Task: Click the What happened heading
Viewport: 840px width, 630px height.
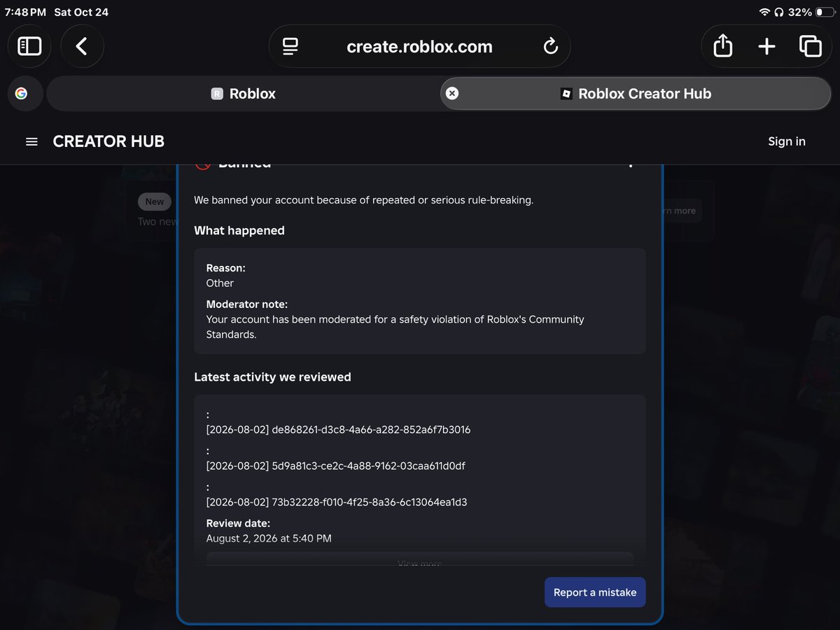Action: 239,230
